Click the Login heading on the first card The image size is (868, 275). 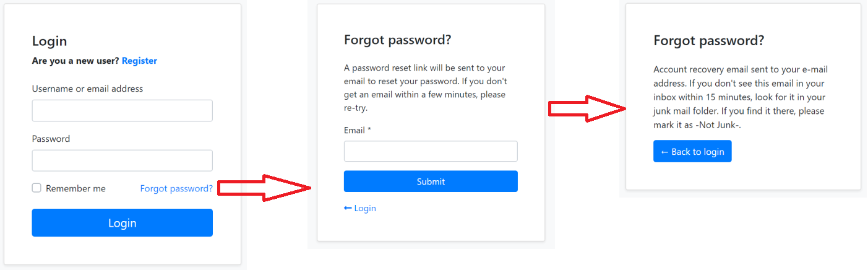[49, 41]
